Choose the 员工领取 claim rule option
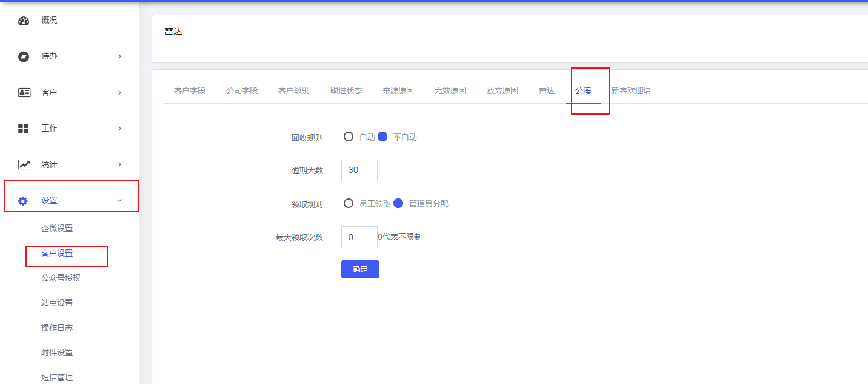This screenshot has width=868, height=384. coord(349,204)
